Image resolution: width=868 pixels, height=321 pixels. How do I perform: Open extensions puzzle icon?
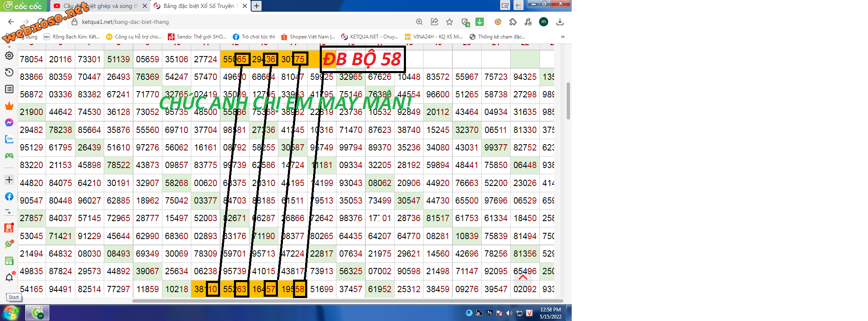click(513, 22)
